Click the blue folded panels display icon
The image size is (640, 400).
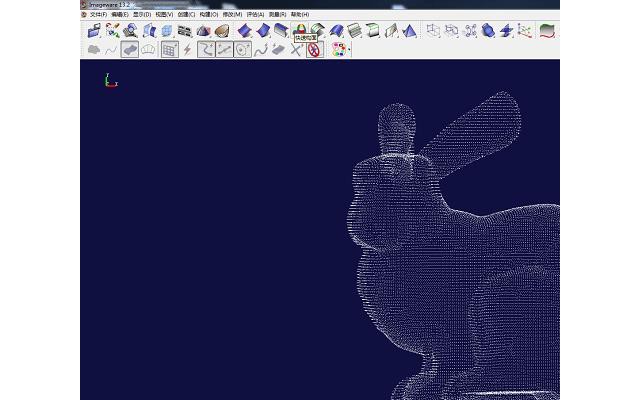pos(149,31)
